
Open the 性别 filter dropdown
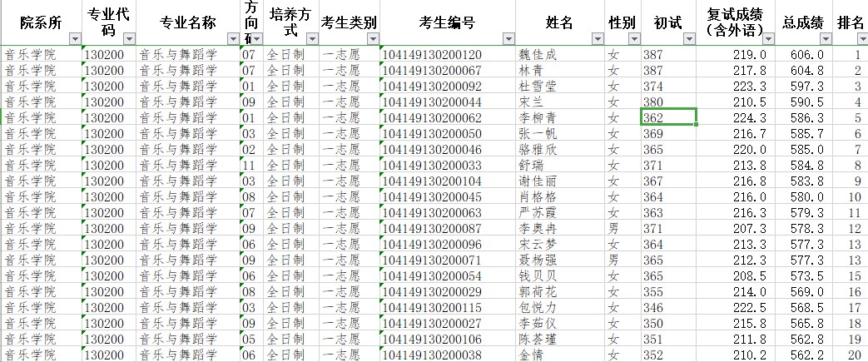point(632,39)
